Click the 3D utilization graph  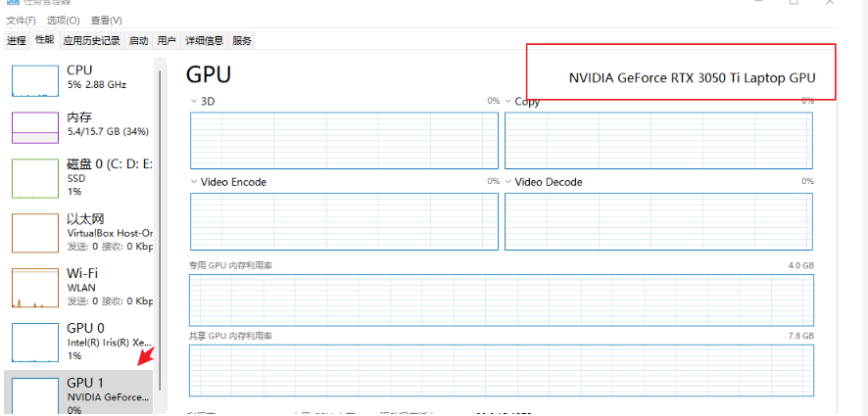pyautogui.click(x=344, y=141)
